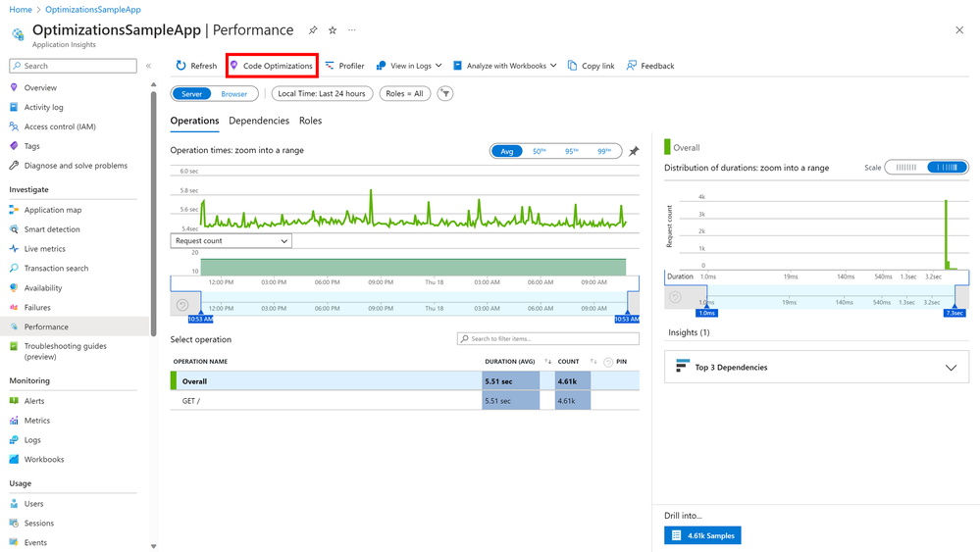Open Metrics under Monitoring
The width and height of the screenshot is (980, 552).
pos(37,421)
